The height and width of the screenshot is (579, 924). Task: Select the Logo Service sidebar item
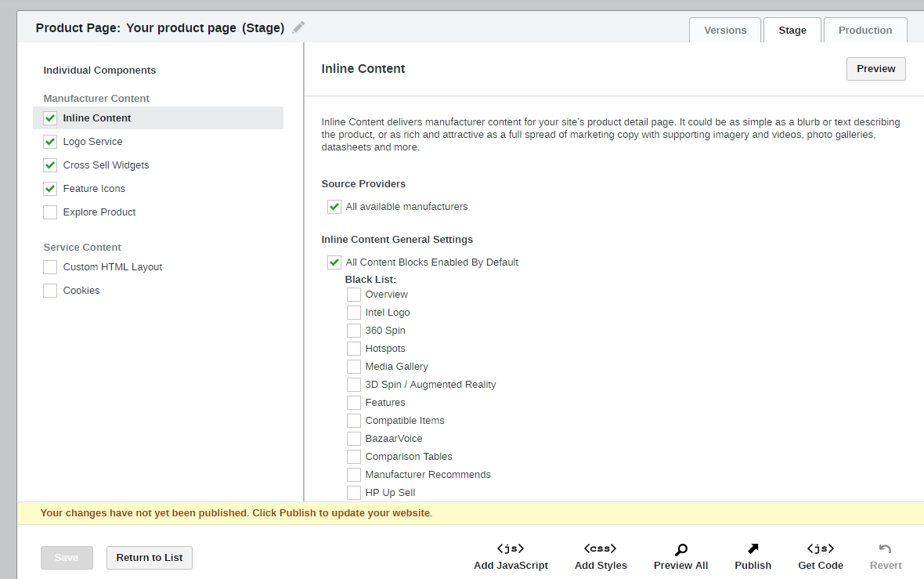[x=92, y=142]
